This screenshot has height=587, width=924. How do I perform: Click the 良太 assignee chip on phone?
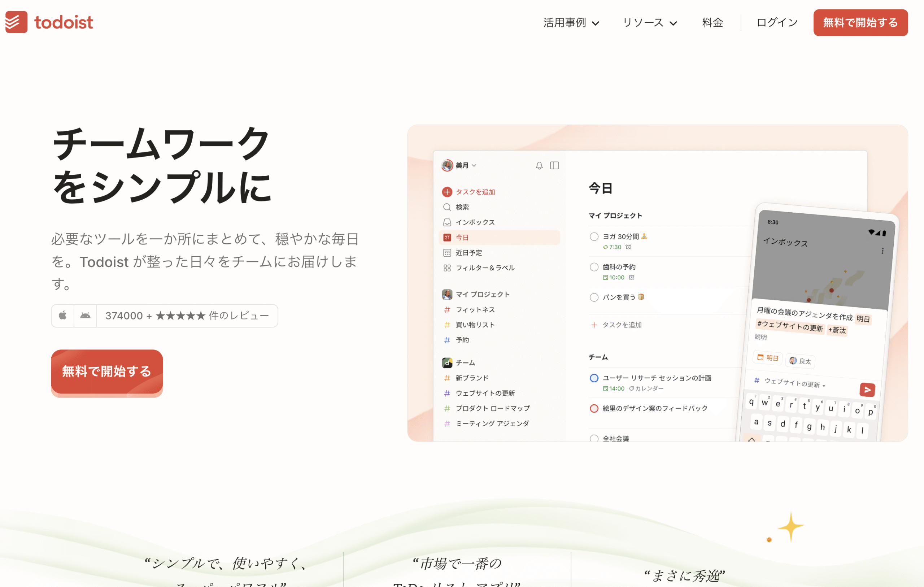coord(801,361)
